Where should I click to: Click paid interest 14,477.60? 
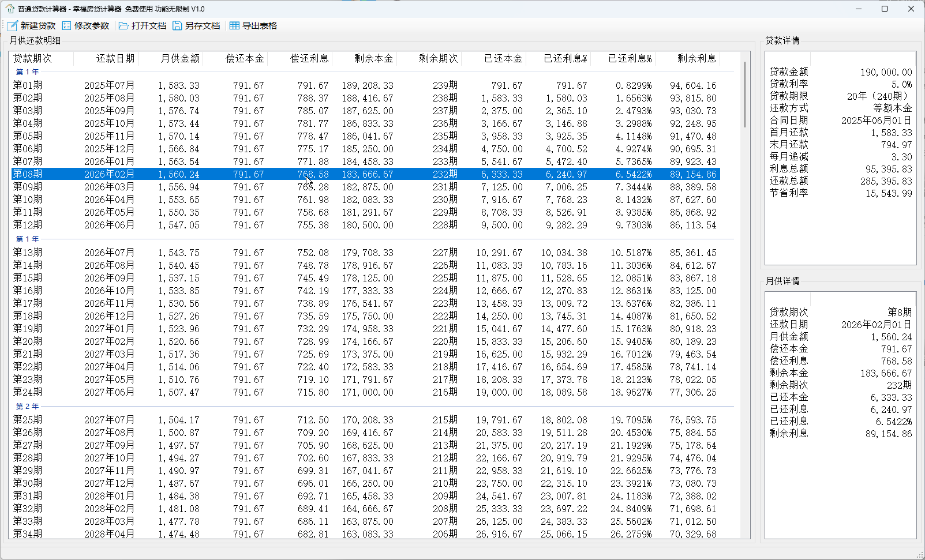[x=564, y=328]
